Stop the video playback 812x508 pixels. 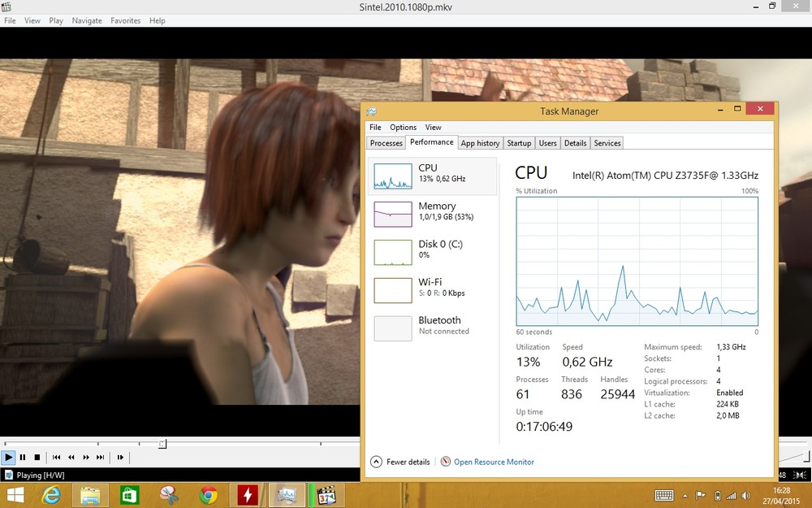[x=37, y=457]
